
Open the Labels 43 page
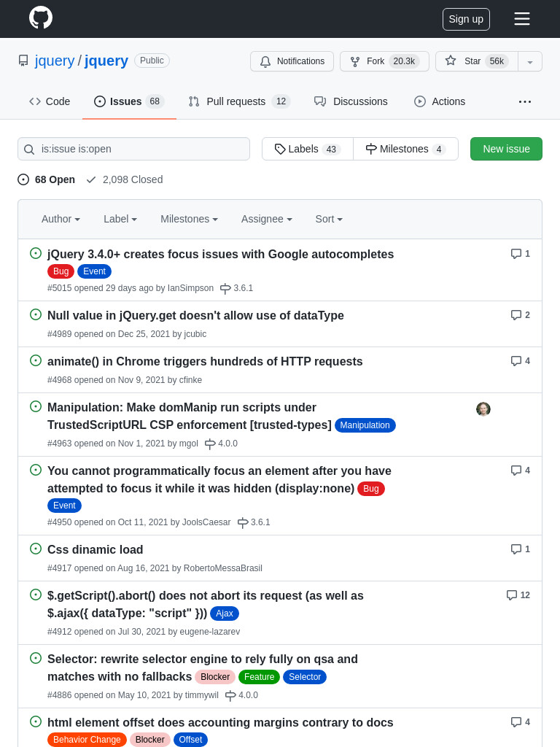coord(308,149)
